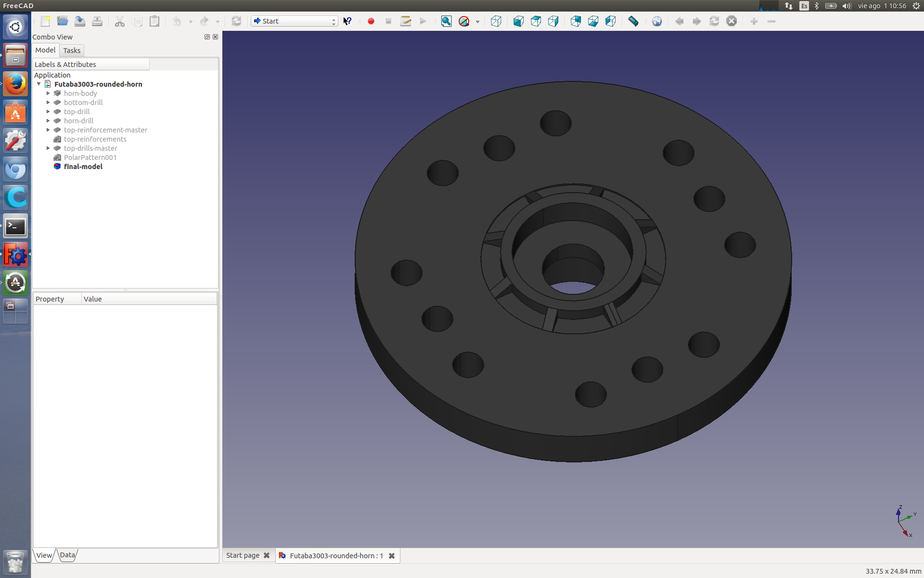This screenshot has width=924, height=578.
Task: Click the What's This help cursor icon
Action: coord(347,21)
